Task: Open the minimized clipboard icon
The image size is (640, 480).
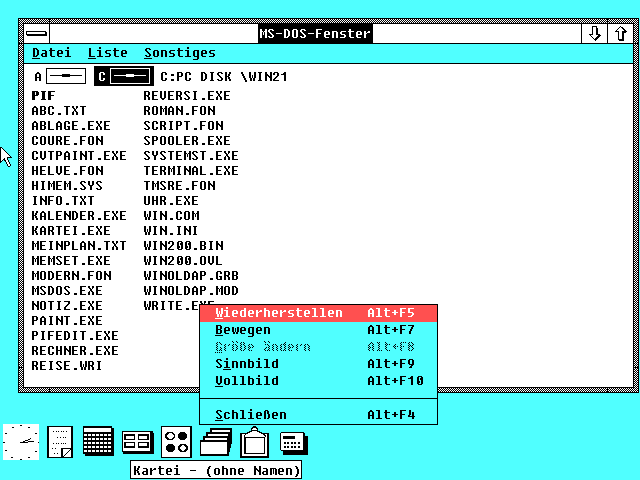Action: coord(254,442)
